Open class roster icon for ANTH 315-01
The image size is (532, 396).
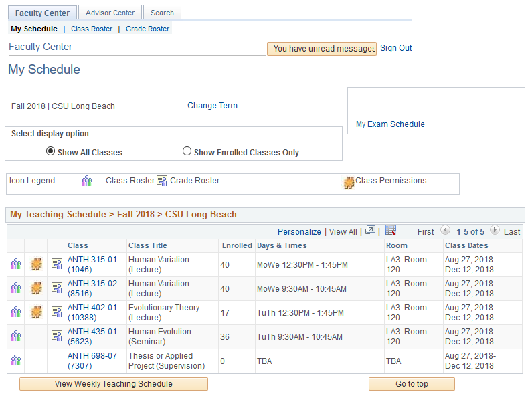point(16,264)
